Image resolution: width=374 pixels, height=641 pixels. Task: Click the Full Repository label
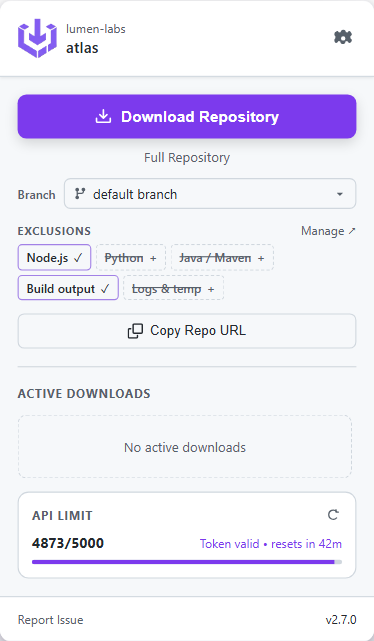pos(187,157)
